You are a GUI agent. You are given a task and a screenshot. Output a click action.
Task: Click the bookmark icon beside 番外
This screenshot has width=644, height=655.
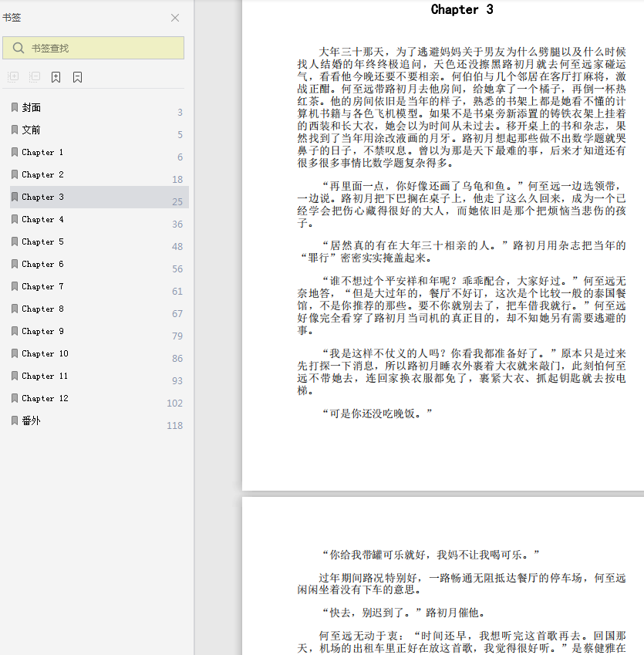coord(15,420)
